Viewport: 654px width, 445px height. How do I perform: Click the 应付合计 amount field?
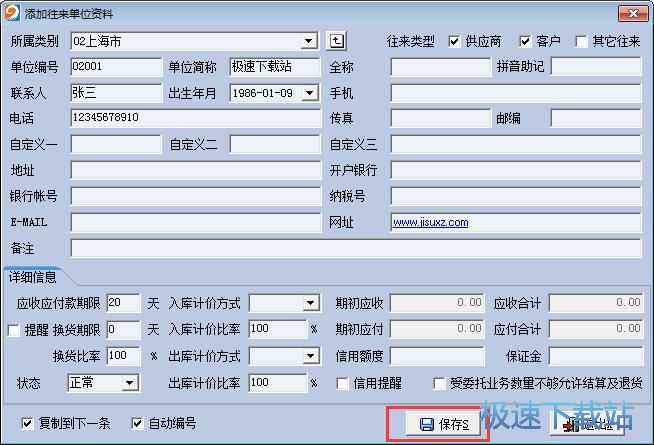596,329
